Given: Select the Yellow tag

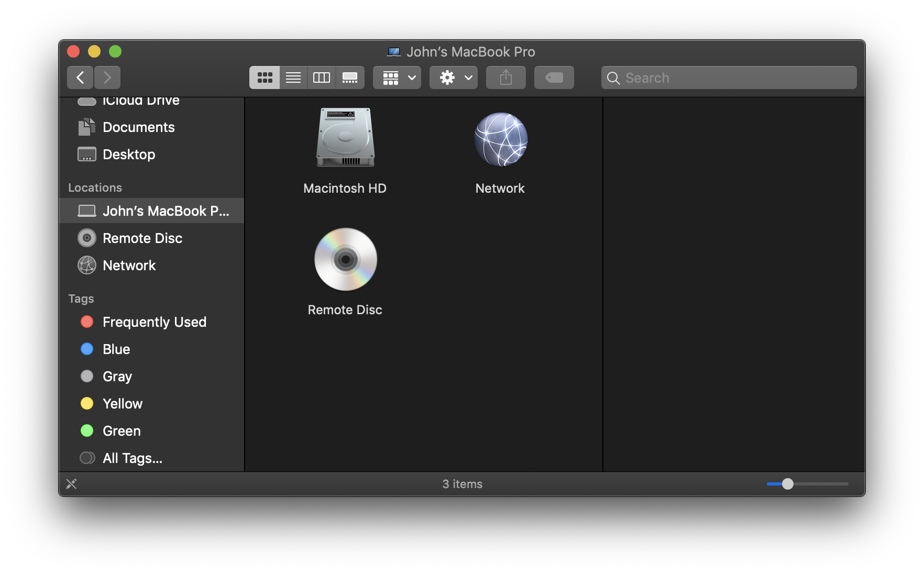Looking at the screenshot, I should [152, 404].
